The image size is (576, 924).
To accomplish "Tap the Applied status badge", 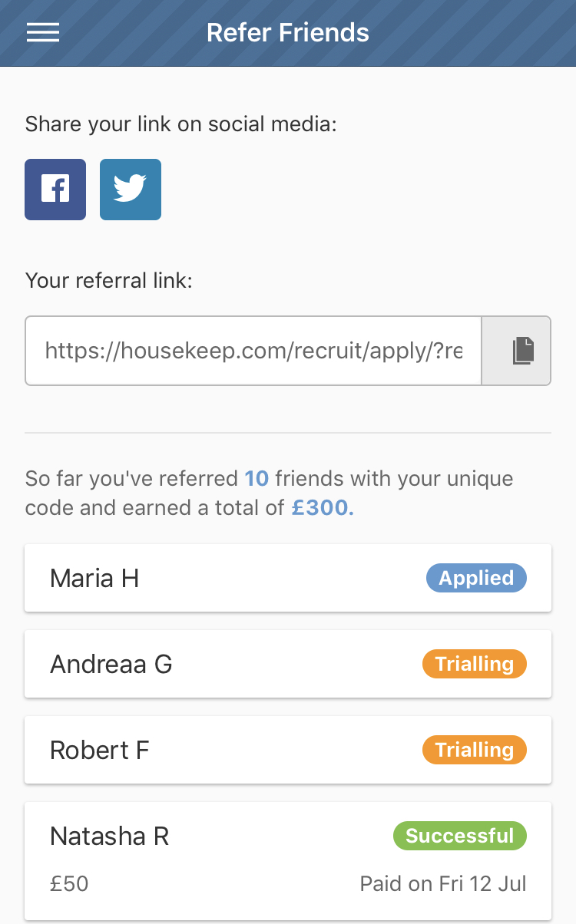I will 476,578.
